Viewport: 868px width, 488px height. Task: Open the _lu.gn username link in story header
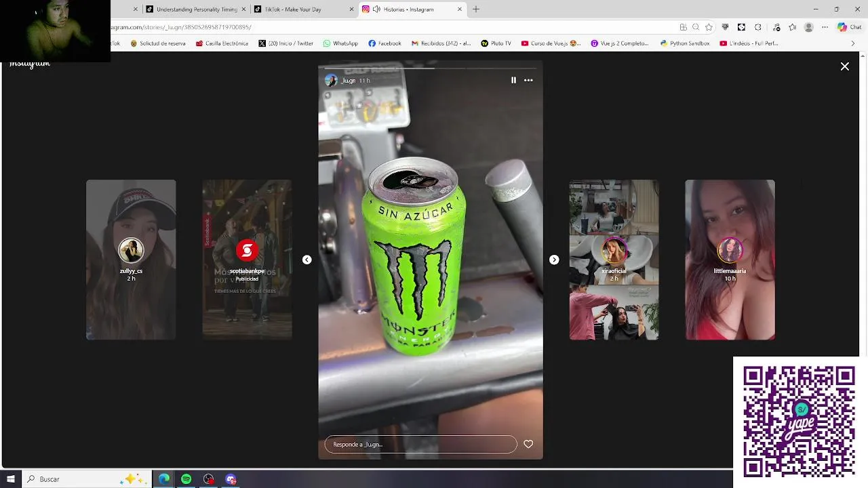pyautogui.click(x=348, y=81)
